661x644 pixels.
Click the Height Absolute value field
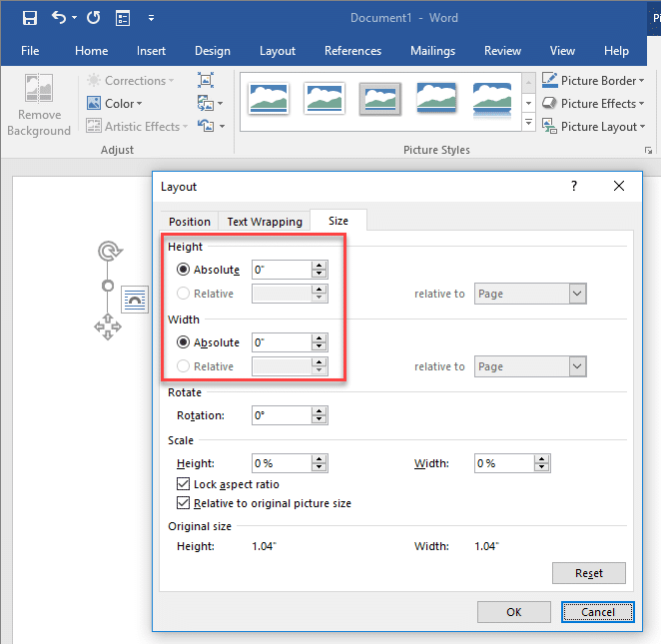pos(282,270)
